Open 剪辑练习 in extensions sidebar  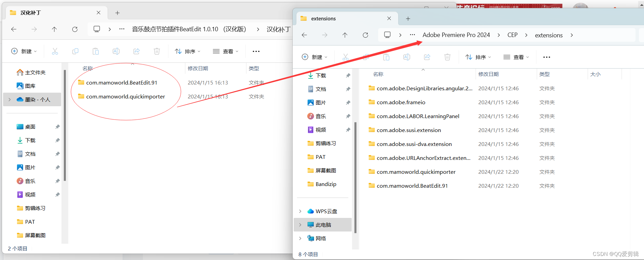321,143
